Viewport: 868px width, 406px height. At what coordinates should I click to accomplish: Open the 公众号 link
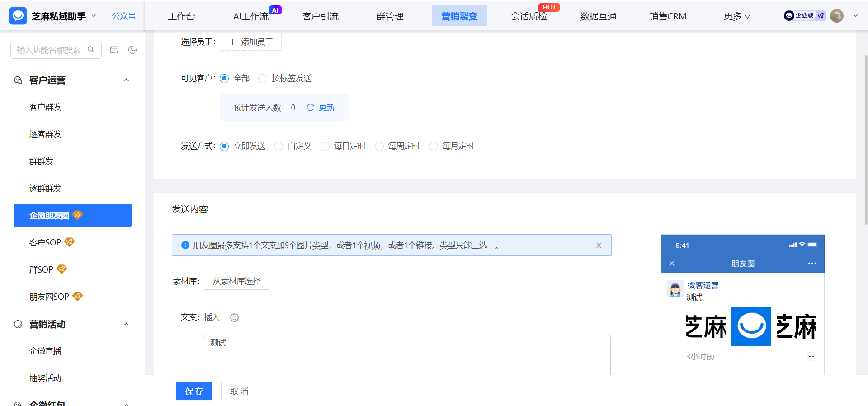coord(124,16)
